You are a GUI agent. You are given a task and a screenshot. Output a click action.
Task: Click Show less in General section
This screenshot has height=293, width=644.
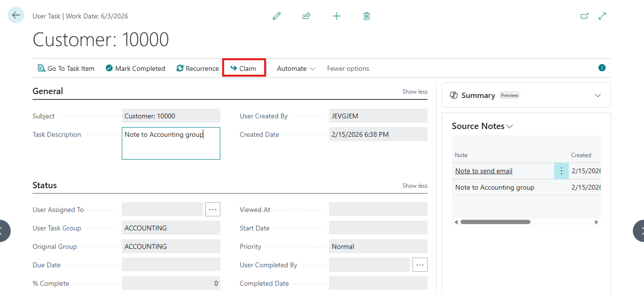point(414,92)
